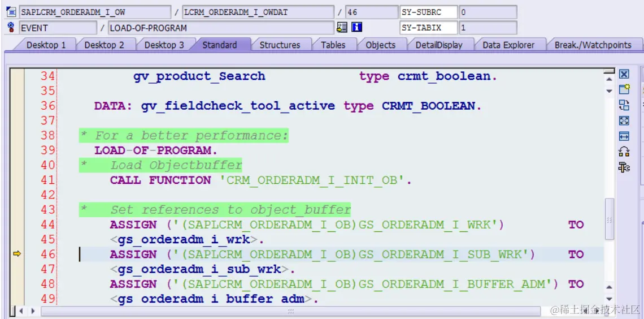This screenshot has width=644, height=319.
Task: Click breakpoint column beside line 44
Action: [x=18, y=225]
